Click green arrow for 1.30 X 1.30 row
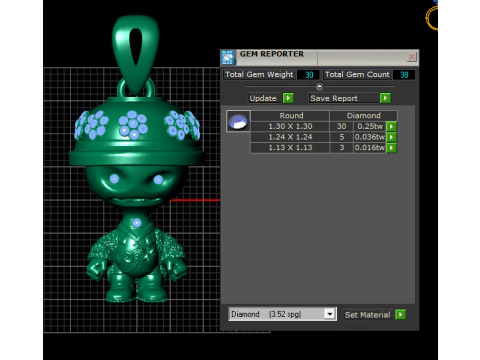 pyautogui.click(x=391, y=126)
